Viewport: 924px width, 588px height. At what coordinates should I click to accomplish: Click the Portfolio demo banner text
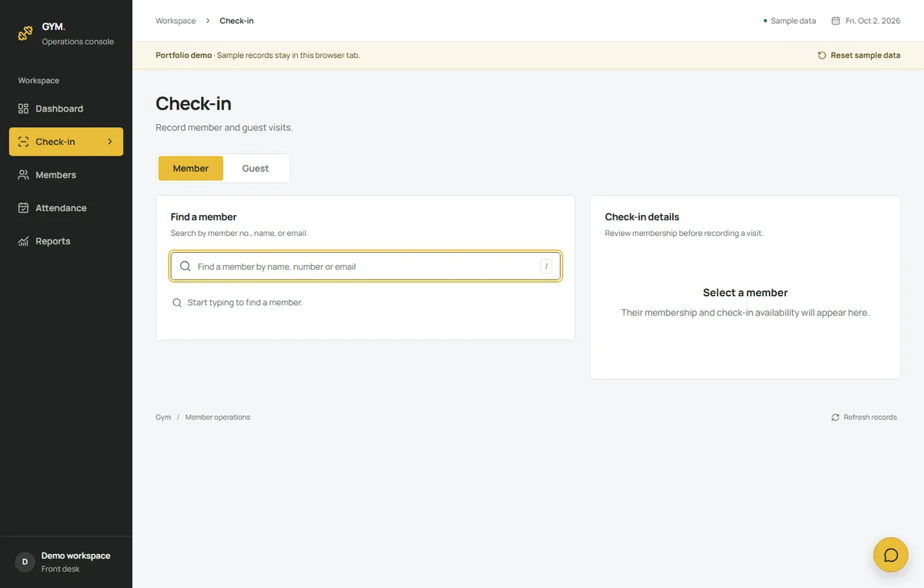pos(184,55)
